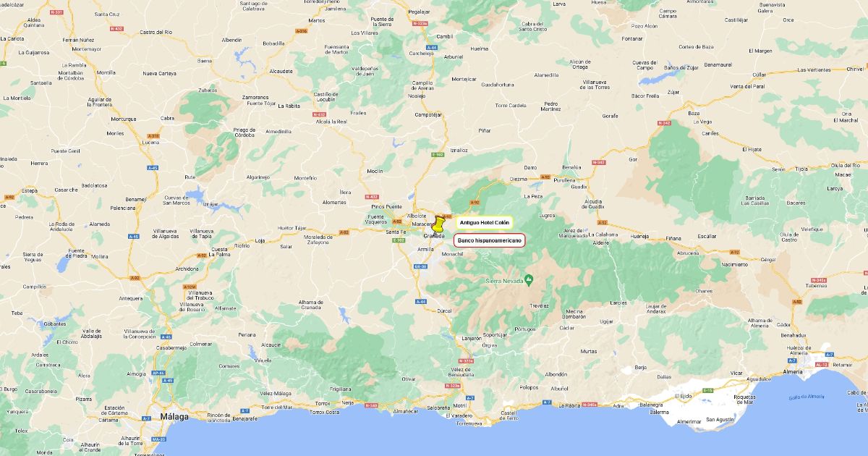Click the Almería city label
The height and width of the screenshot is (456, 868).
click(793, 371)
